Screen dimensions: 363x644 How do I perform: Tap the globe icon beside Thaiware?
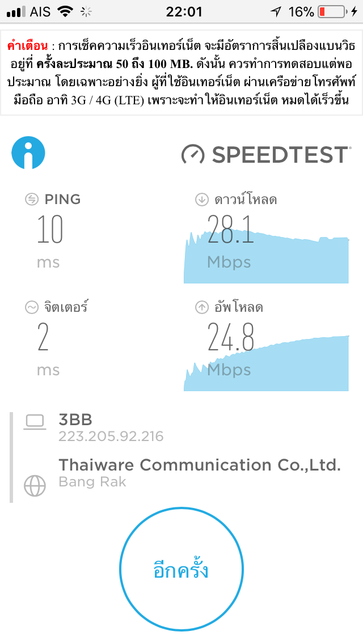pos(35,486)
